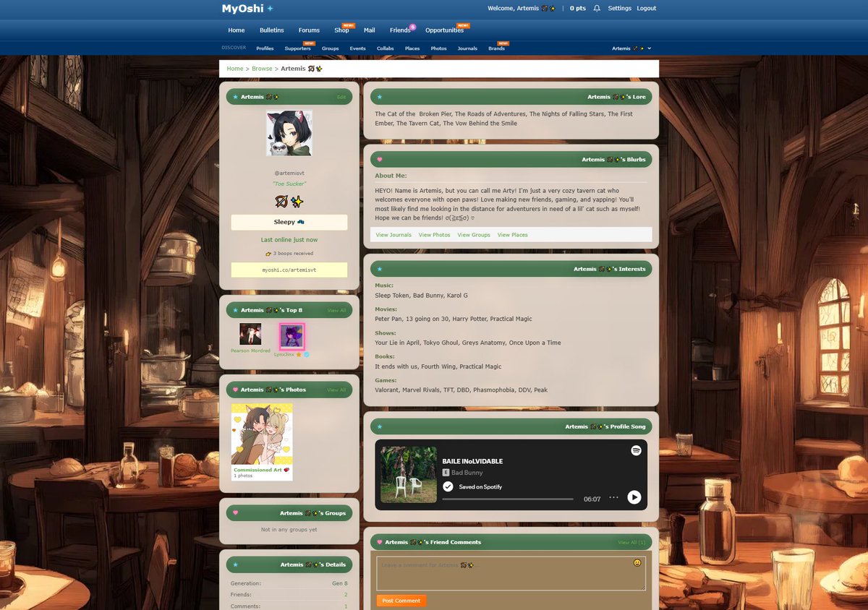Click Home in the breadcrumb

[x=234, y=69]
